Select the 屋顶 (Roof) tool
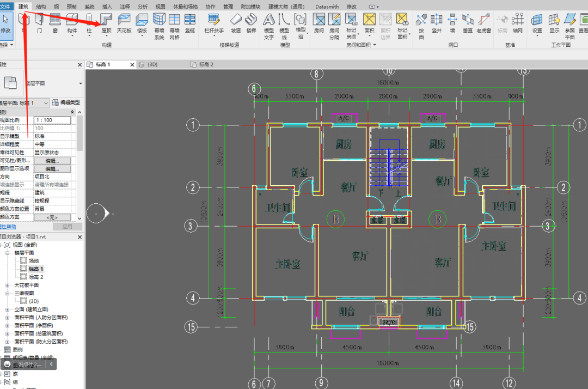Screen dimensions: 588x389 (107, 23)
